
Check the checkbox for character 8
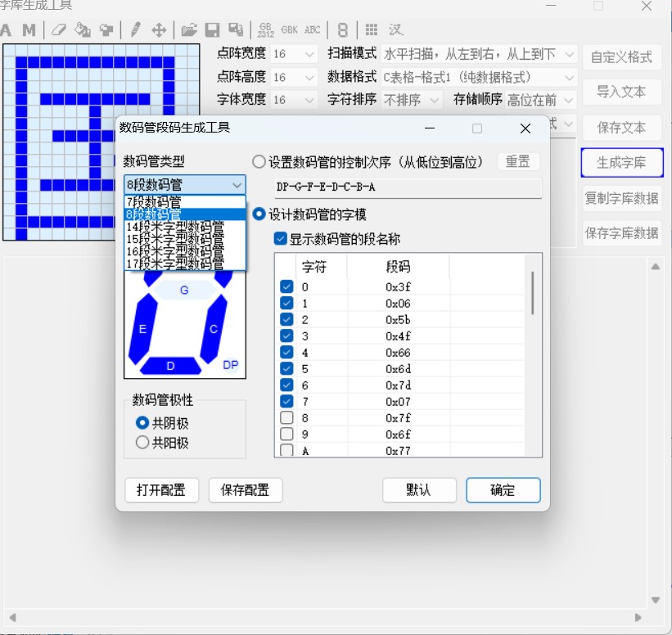click(286, 417)
